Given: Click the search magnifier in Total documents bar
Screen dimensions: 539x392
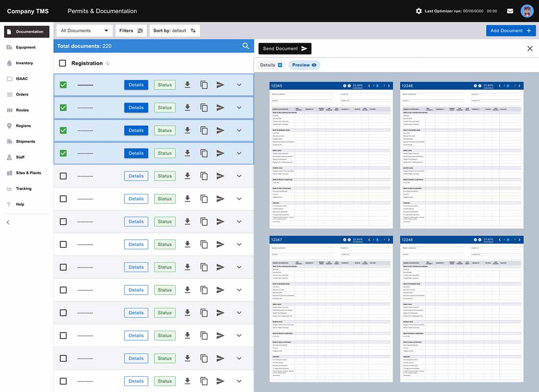Looking at the screenshot, I should [245, 46].
